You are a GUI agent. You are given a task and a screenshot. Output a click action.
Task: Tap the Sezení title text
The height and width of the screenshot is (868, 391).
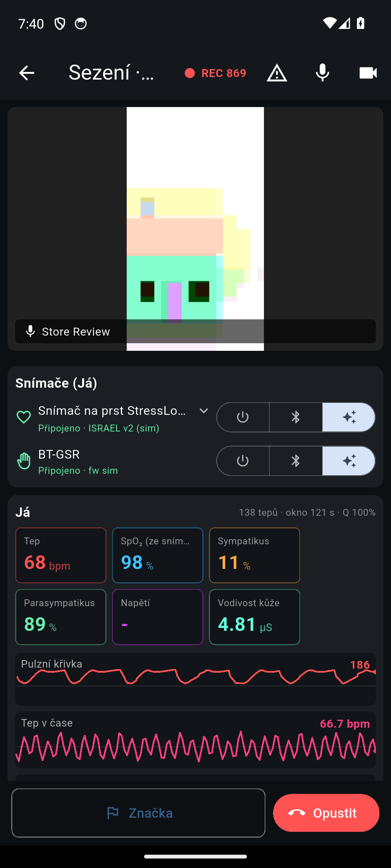tap(112, 72)
